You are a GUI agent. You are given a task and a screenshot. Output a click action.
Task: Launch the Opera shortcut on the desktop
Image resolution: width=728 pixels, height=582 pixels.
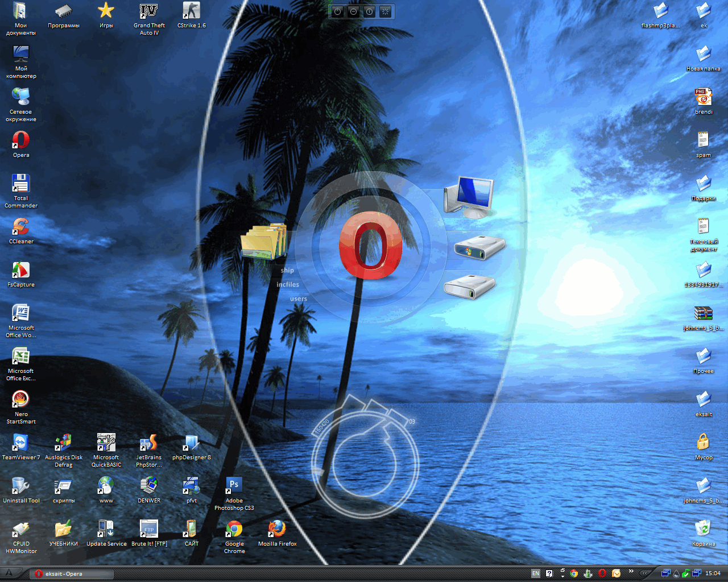(x=21, y=144)
